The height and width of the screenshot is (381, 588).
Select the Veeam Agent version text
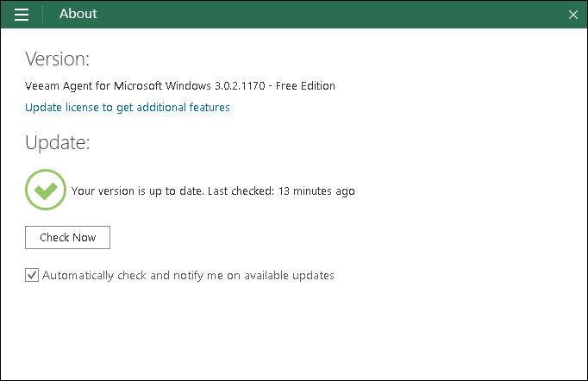tap(179, 86)
